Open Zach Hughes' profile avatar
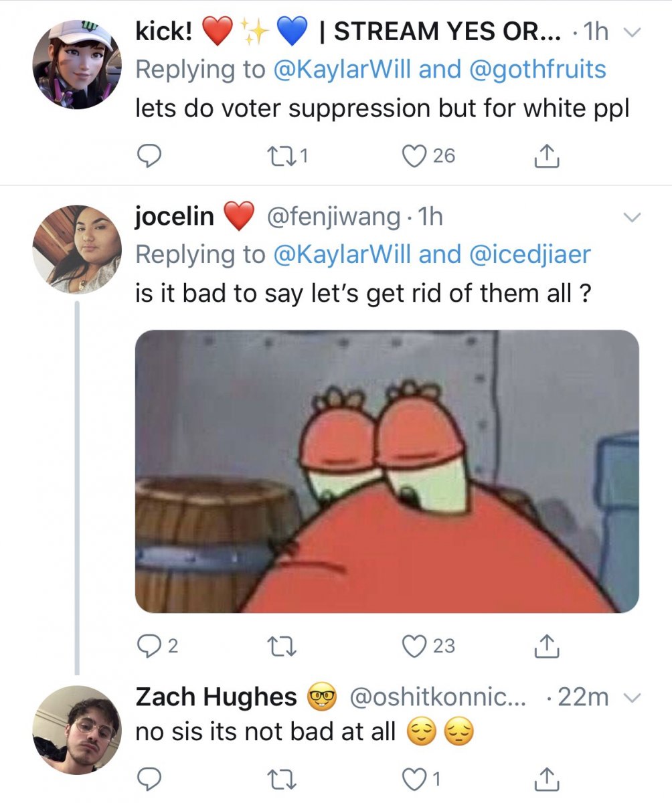672x803 pixels. (77, 730)
